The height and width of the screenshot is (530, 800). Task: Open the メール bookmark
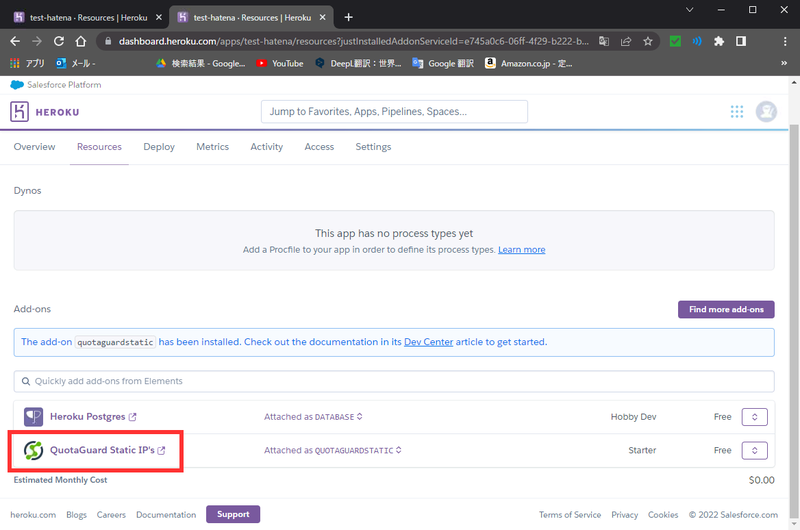click(x=76, y=63)
